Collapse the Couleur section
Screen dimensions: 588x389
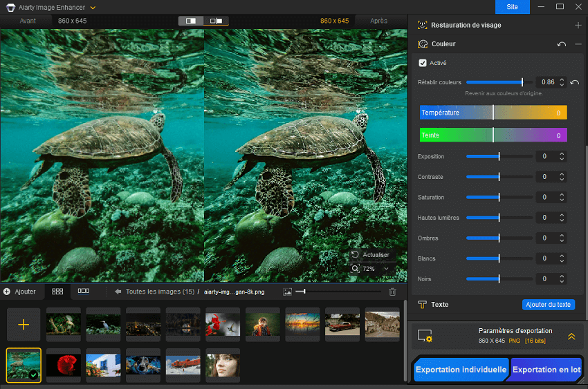click(x=578, y=44)
